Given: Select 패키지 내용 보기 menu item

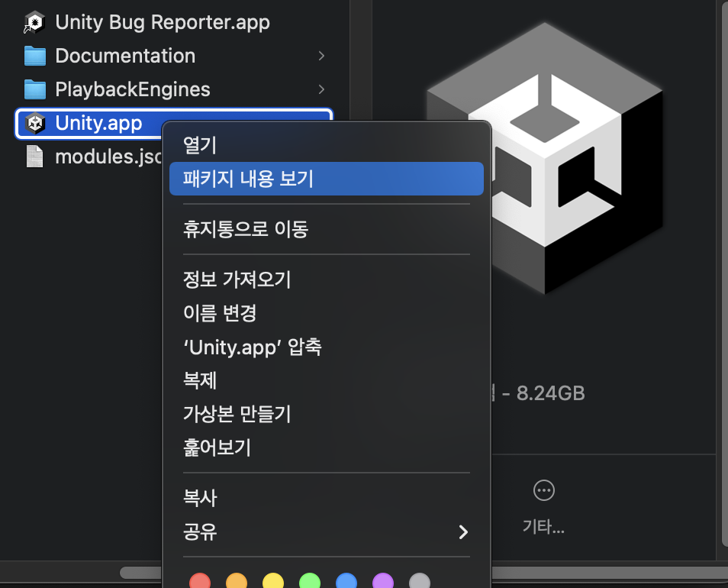Looking at the screenshot, I should click(327, 179).
